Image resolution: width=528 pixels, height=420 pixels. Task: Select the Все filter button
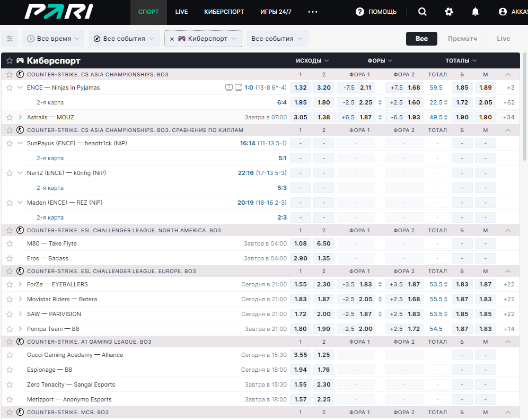point(421,39)
